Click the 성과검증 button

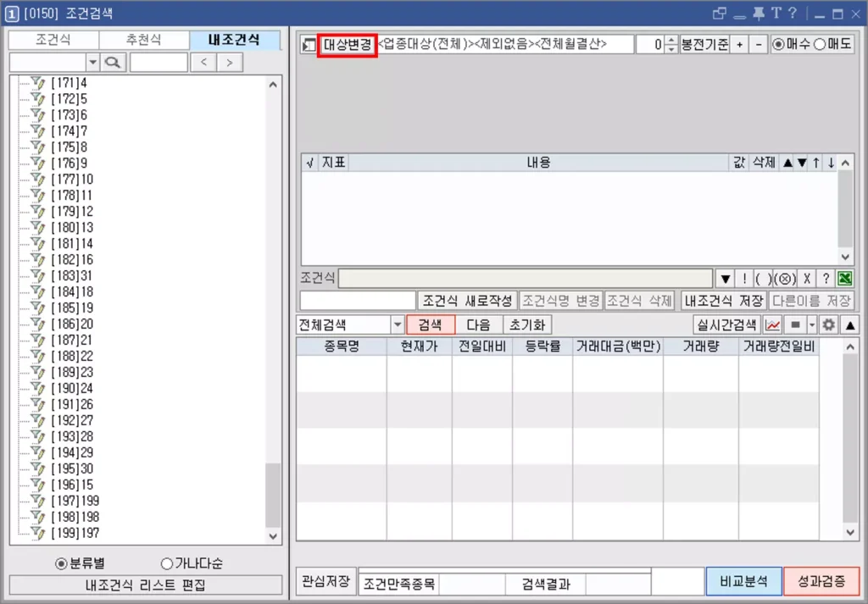tap(821, 581)
